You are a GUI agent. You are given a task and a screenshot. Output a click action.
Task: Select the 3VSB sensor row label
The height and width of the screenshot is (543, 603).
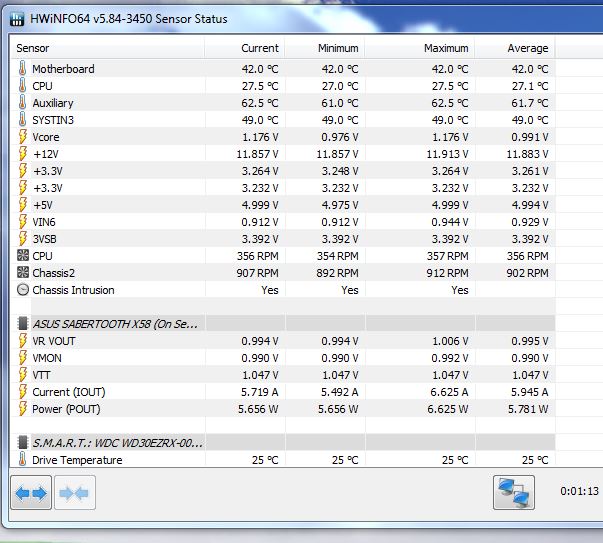point(45,239)
